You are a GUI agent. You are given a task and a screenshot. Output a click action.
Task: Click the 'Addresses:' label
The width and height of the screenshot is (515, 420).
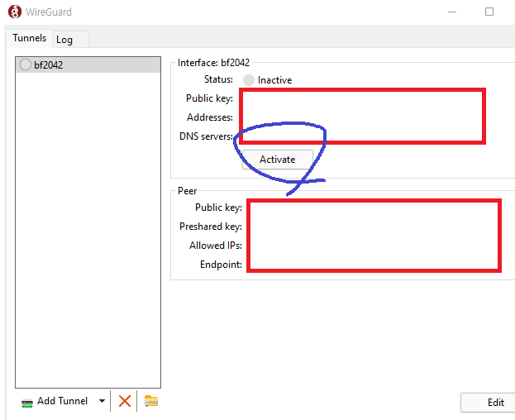coord(210,117)
